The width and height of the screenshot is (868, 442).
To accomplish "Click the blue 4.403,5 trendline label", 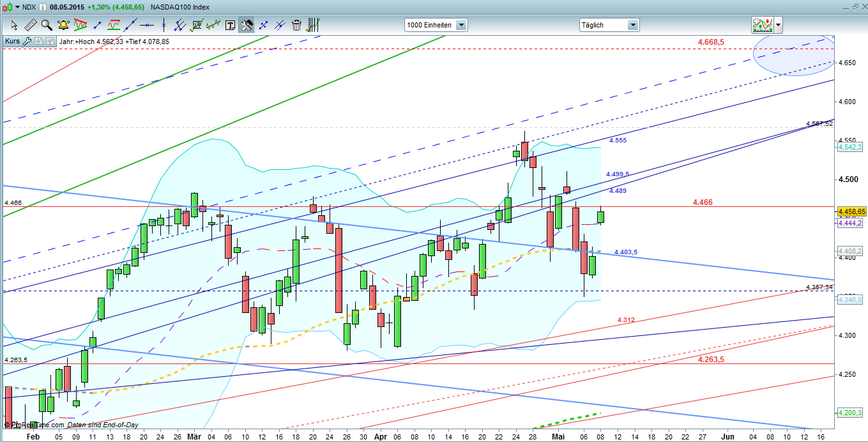I will [x=626, y=252].
